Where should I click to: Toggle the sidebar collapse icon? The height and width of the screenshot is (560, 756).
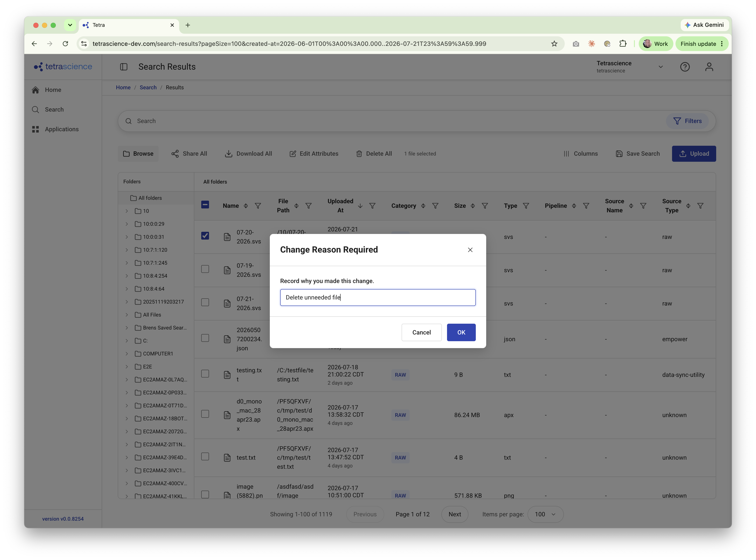point(124,67)
